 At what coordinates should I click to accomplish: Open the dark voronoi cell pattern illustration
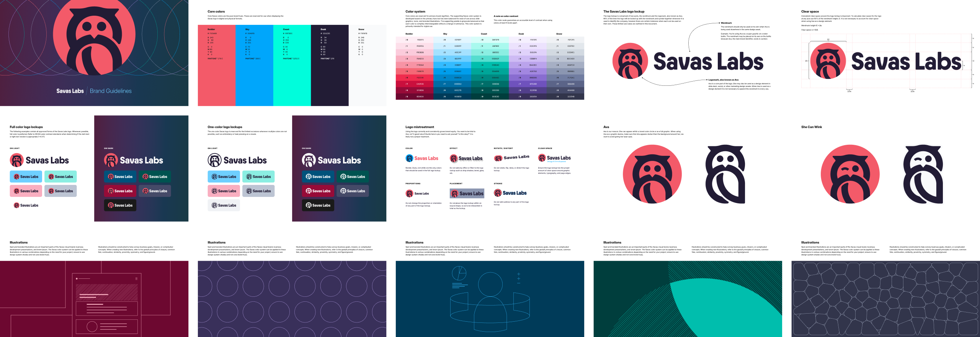click(886, 299)
